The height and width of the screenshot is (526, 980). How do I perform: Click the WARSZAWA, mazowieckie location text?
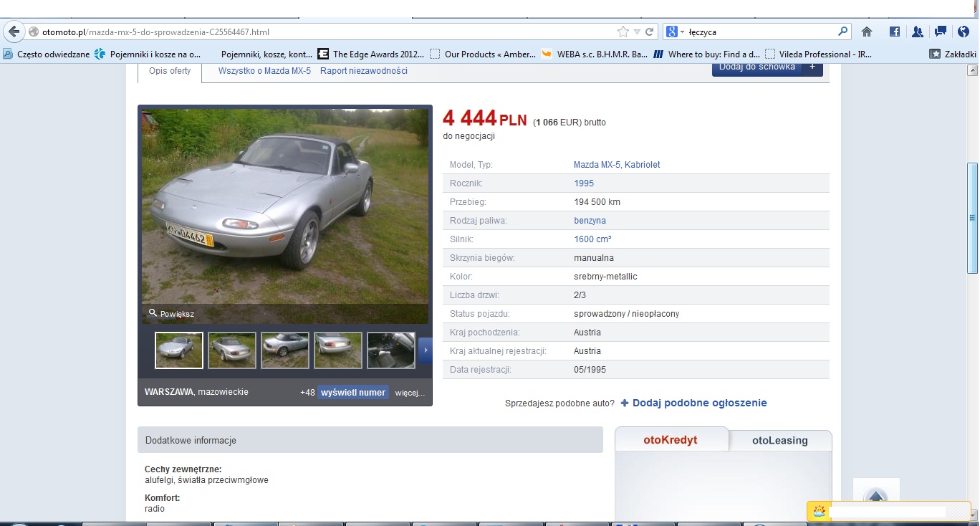(196, 392)
